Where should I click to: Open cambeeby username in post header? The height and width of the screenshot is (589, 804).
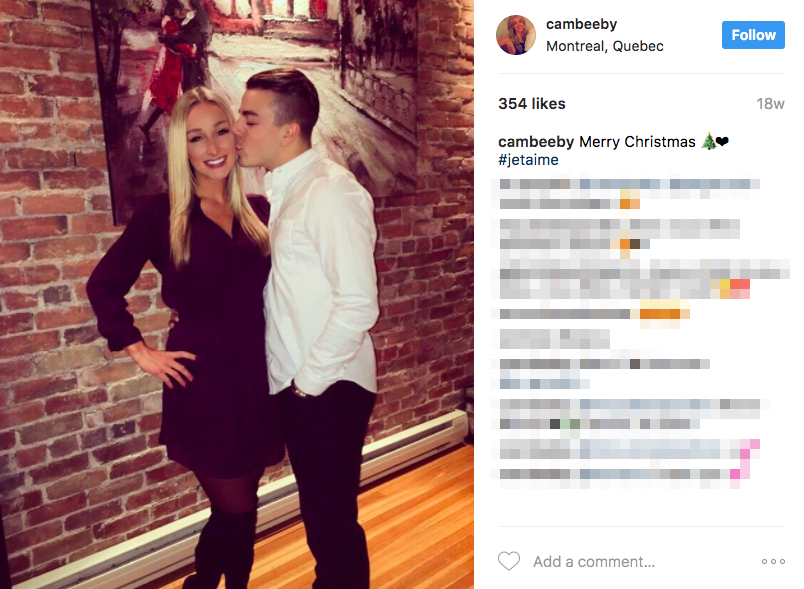pos(581,24)
